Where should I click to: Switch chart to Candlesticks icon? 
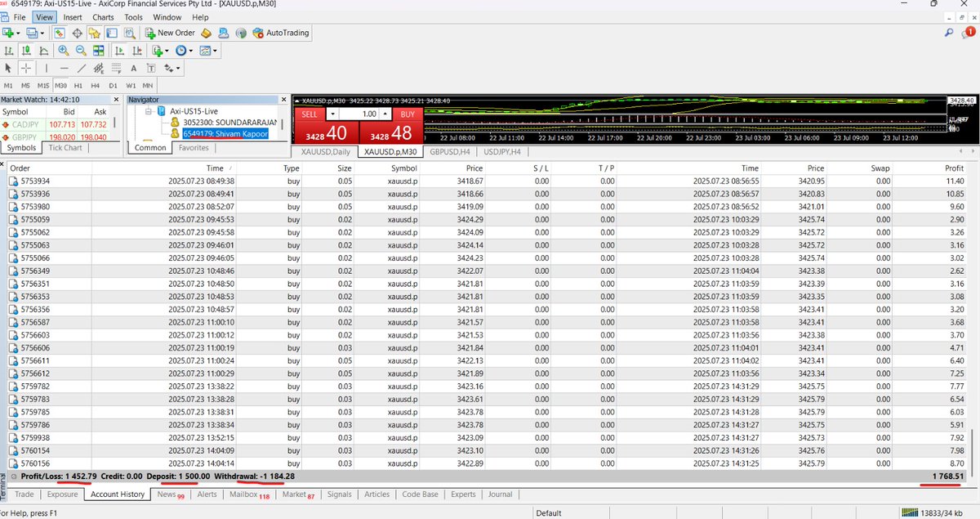tap(26, 51)
